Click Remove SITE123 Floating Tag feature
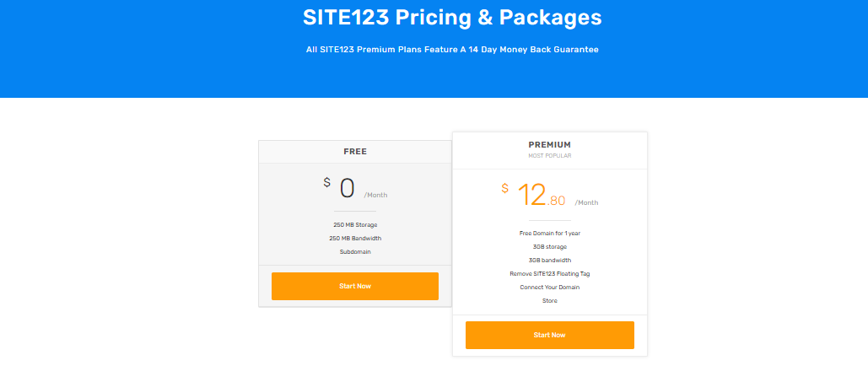This screenshot has height=382, width=868. tap(549, 273)
